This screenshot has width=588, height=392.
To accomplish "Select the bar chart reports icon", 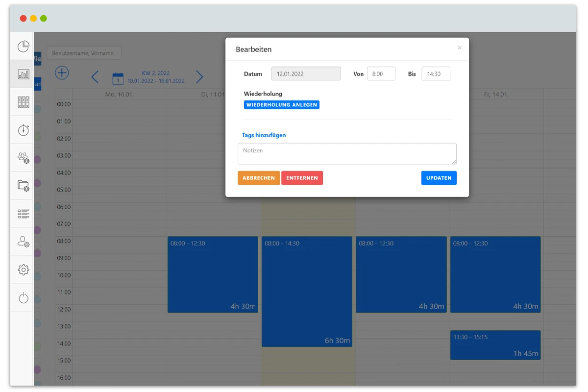I will [23, 74].
